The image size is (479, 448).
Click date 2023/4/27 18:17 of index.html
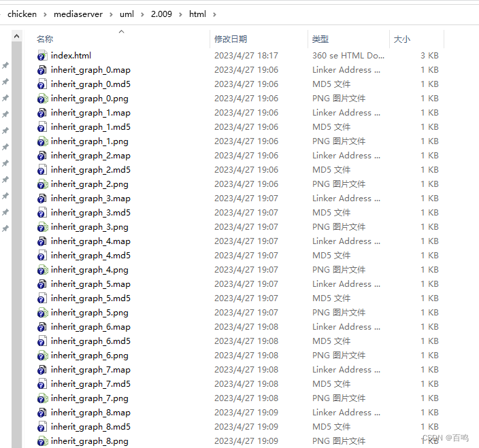[246, 56]
